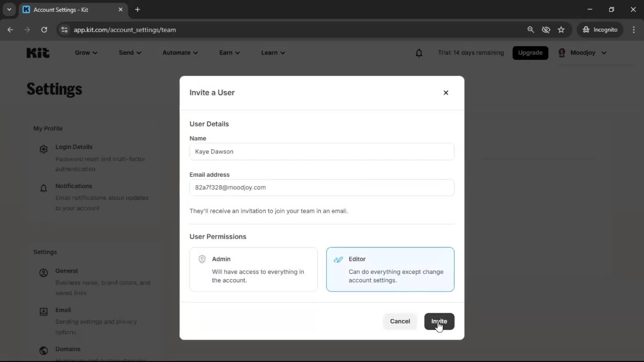
Task: Click the Email inbox icon in sidebar
Action: [43, 312]
